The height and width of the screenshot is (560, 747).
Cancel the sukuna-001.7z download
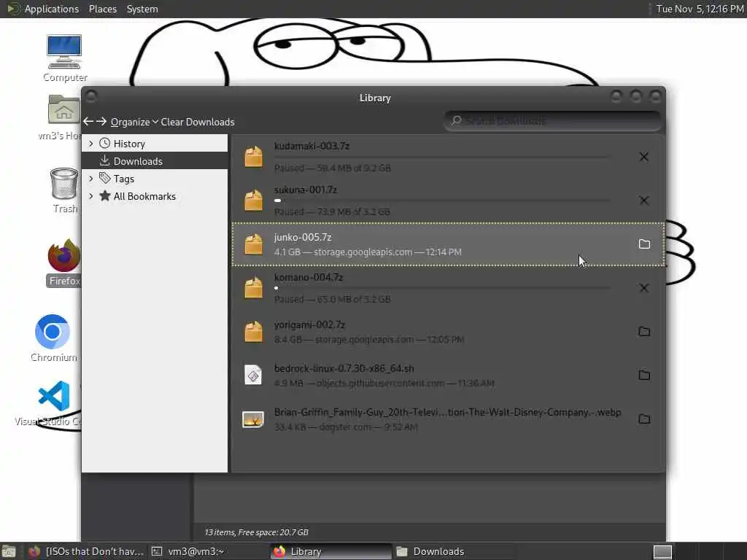[x=643, y=201]
